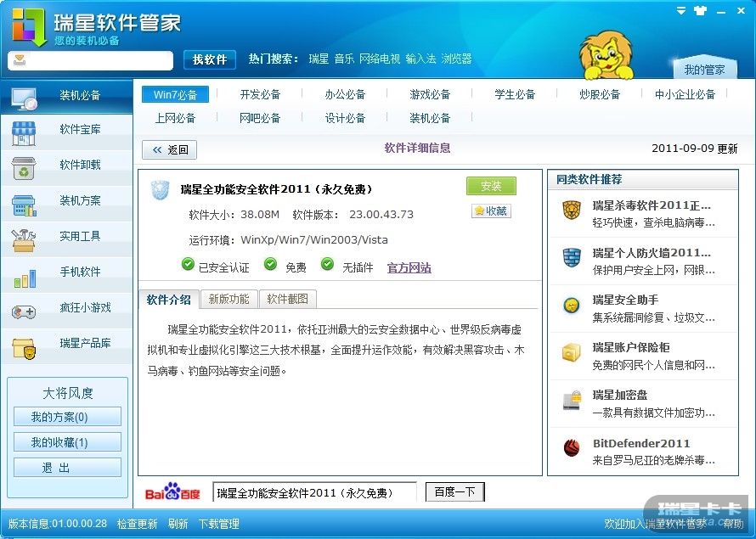
Task: Open 我的方案(0) button
Action: pos(67,417)
